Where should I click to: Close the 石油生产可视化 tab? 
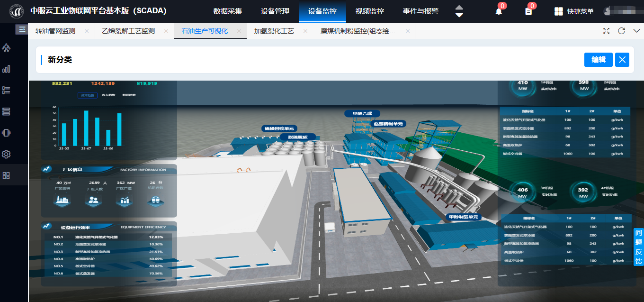point(239,31)
